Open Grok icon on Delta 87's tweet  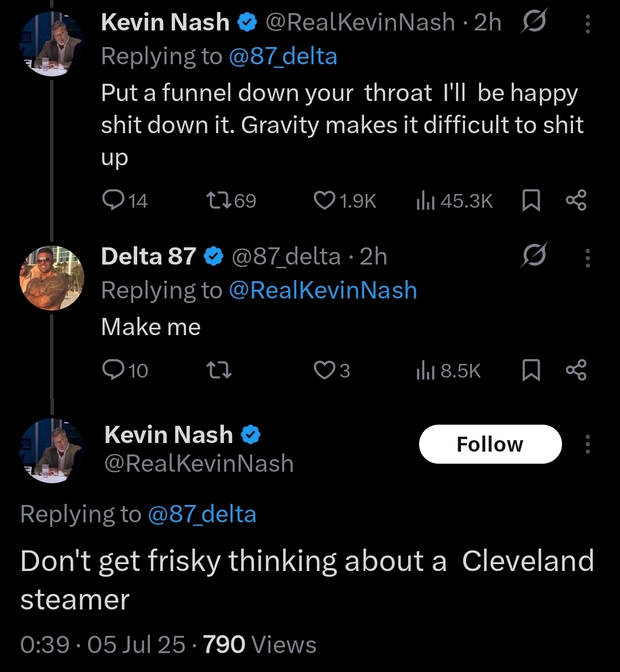point(533,256)
